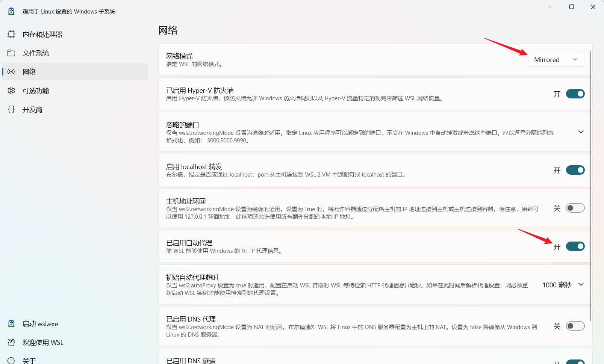Click the 初始自动代理超时 setting title
Viewport: 604px width, 364px height.
(x=192, y=277)
